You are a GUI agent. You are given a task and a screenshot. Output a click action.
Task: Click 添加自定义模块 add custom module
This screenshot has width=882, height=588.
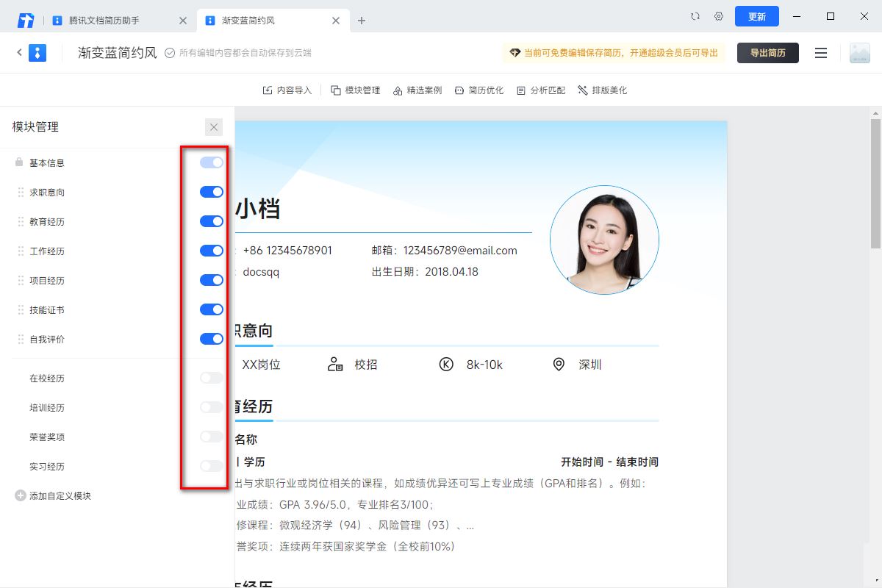[53, 496]
